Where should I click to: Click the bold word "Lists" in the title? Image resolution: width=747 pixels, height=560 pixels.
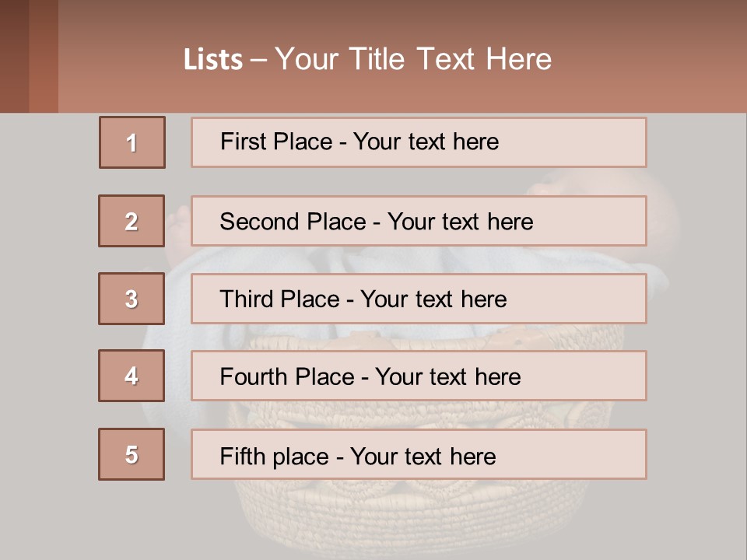tap(212, 60)
